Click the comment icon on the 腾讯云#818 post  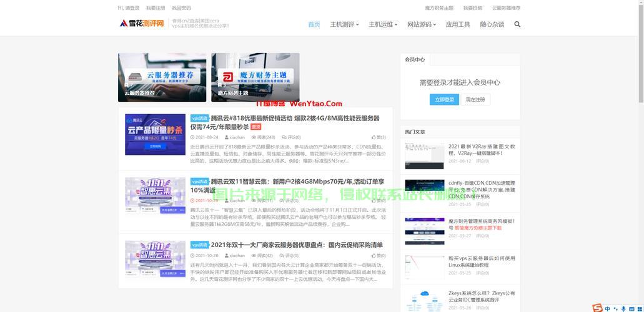[x=284, y=137]
